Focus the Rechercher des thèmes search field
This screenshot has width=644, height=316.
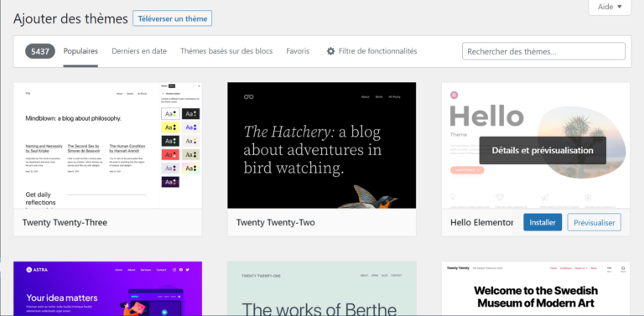pos(543,51)
